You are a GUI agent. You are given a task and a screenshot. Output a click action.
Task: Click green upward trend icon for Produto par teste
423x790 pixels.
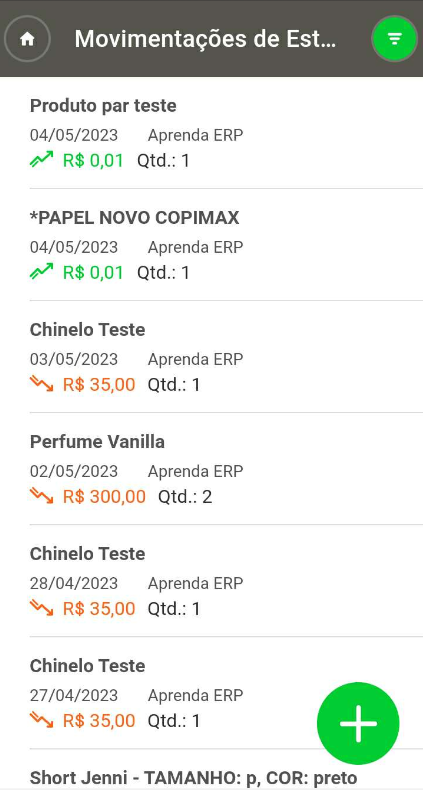point(41,160)
